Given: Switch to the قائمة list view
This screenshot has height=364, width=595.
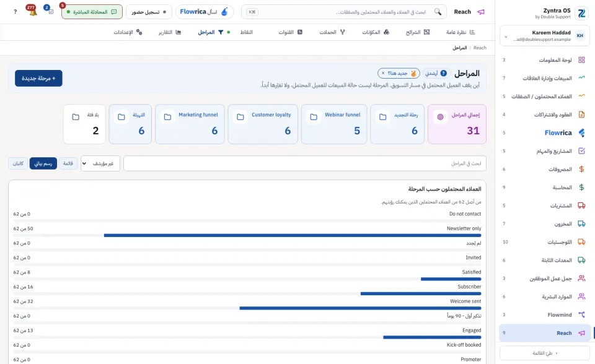Looking at the screenshot, I should 68,163.
